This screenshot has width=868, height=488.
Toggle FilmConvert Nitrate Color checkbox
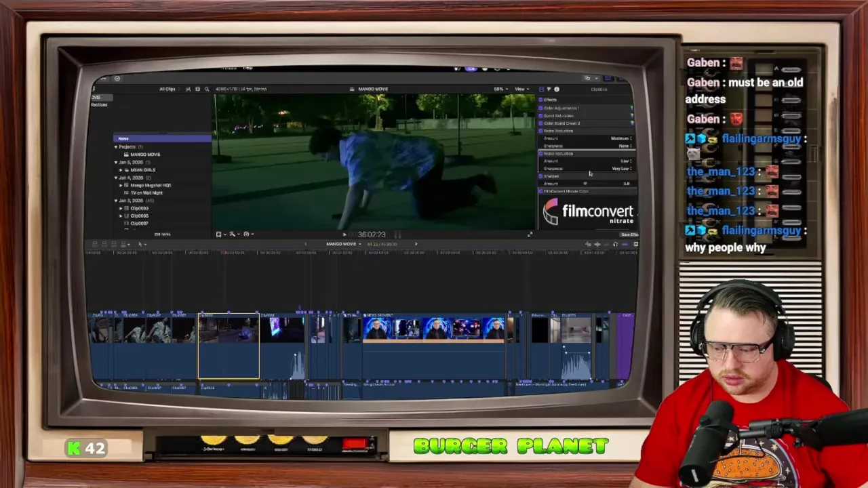coord(540,191)
